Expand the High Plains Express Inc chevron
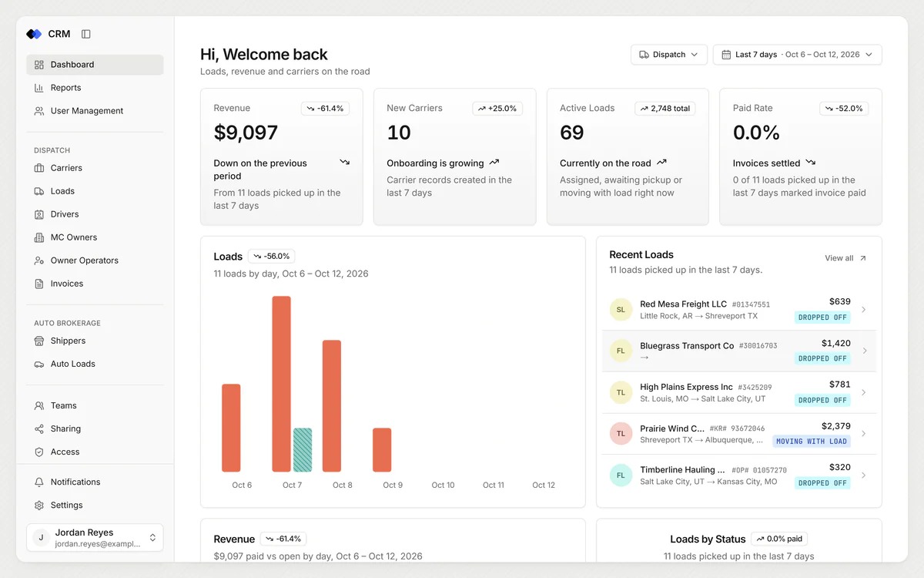924x578 pixels. (x=864, y=392)
